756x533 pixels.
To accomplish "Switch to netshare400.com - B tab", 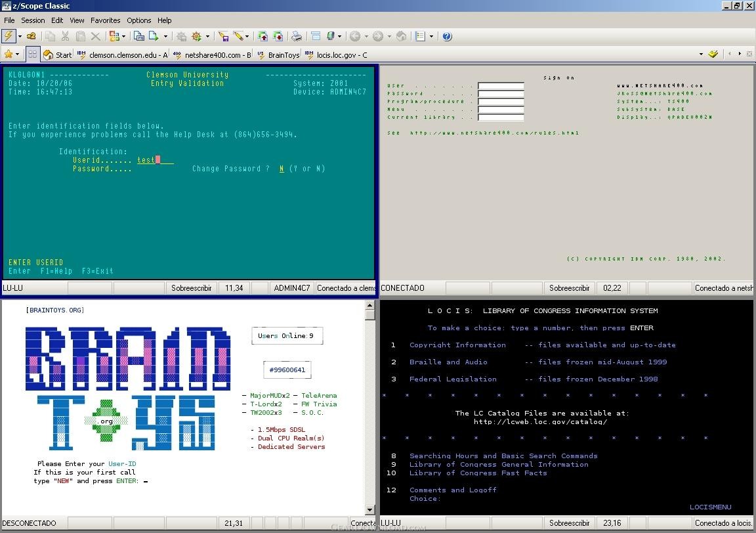I will tap(212, 55).
